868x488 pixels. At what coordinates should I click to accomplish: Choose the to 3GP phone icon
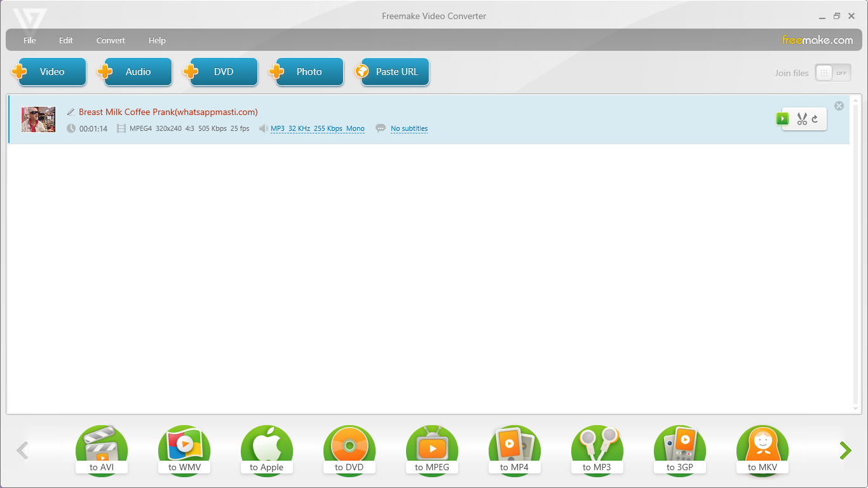pyautogui.click(x=680, y=451)
